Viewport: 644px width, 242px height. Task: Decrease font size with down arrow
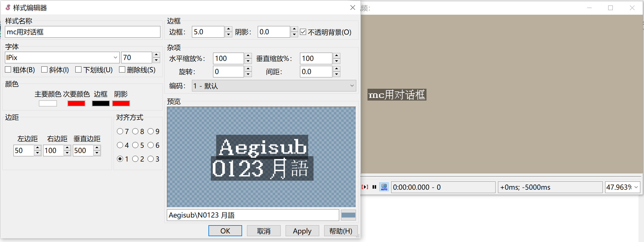[x=156, y=60]
